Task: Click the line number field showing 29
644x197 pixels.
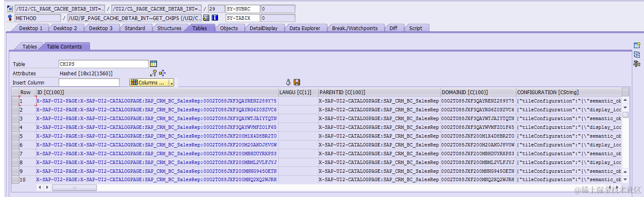Action: pos(216,9)
